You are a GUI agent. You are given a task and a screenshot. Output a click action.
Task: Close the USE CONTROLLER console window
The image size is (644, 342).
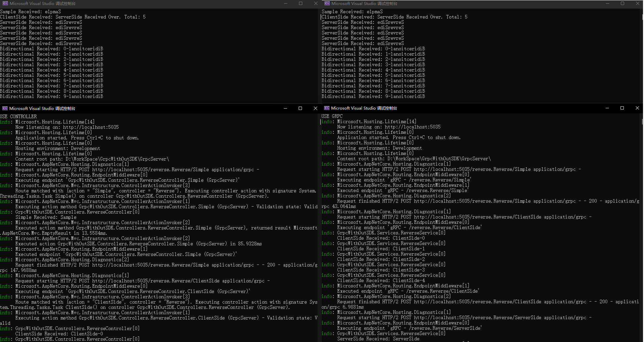(315, 108)
